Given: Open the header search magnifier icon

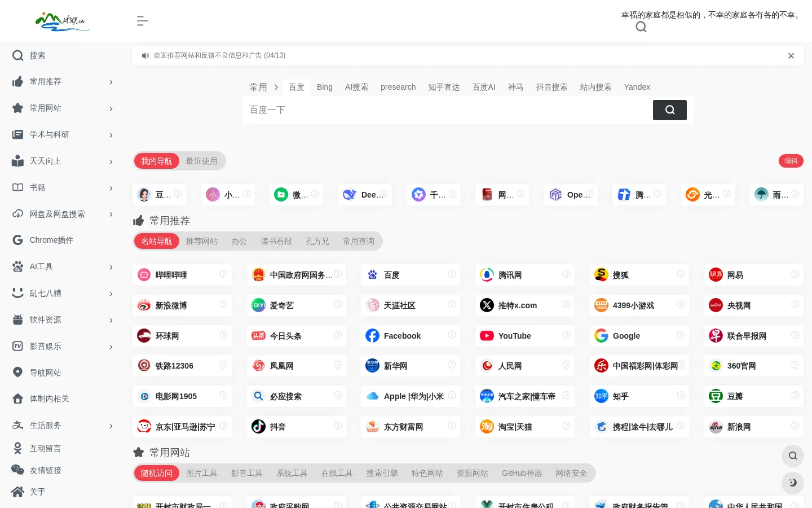Looking at the screenshot, I should point(641,27).
